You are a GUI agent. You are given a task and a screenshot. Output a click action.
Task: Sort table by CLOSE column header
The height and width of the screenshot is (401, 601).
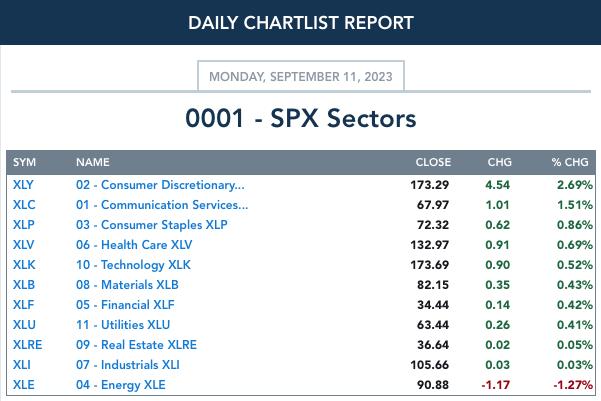tap(433, 162)
